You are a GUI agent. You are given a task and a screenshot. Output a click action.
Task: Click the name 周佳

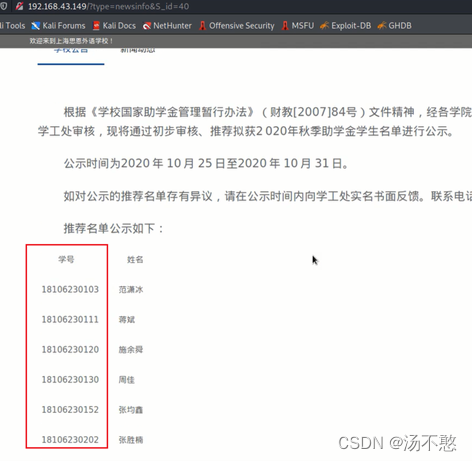(x=127, y=380)
